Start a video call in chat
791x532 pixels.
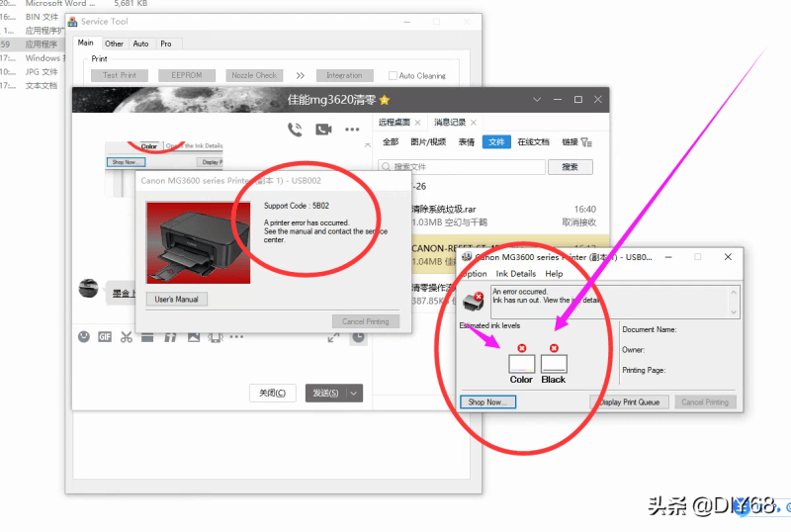pos(322,129)
